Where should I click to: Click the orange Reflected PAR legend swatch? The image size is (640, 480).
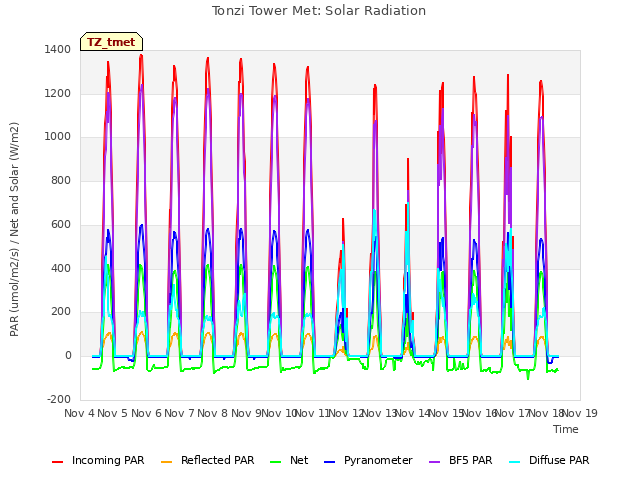pos(167,462)
